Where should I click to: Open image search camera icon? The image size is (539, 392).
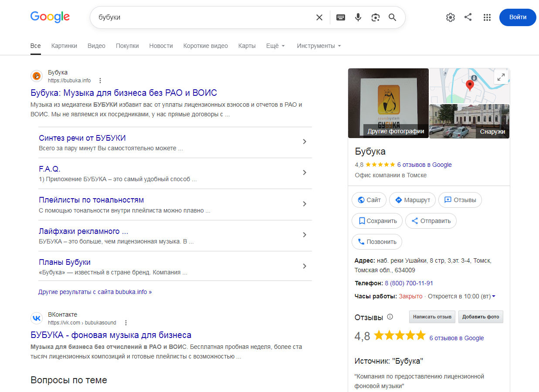[376, 17]
